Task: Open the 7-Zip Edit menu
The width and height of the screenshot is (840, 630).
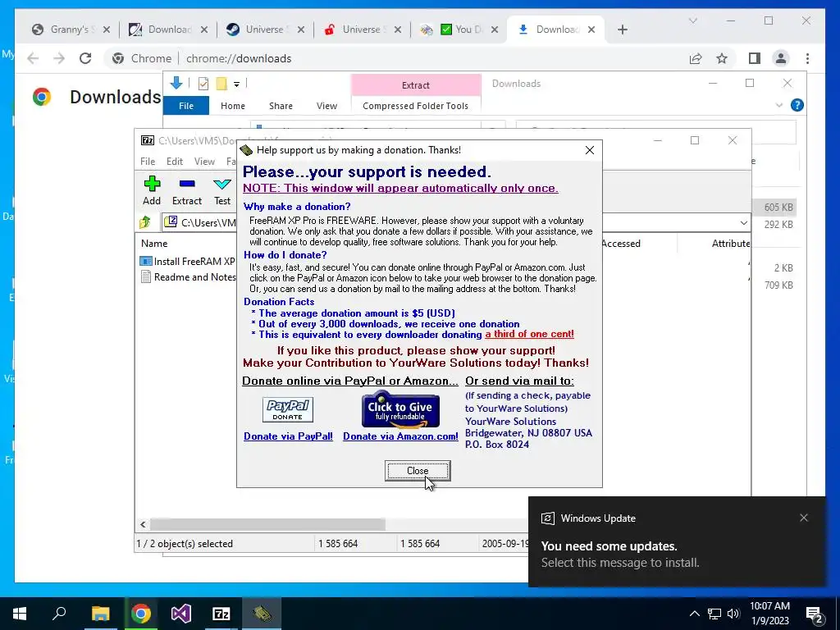Action: (174, 162)
